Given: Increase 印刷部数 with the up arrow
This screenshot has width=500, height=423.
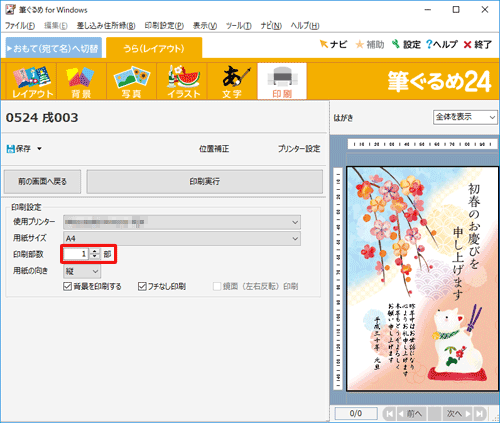Looking at the screenshot, I should 95,251.
